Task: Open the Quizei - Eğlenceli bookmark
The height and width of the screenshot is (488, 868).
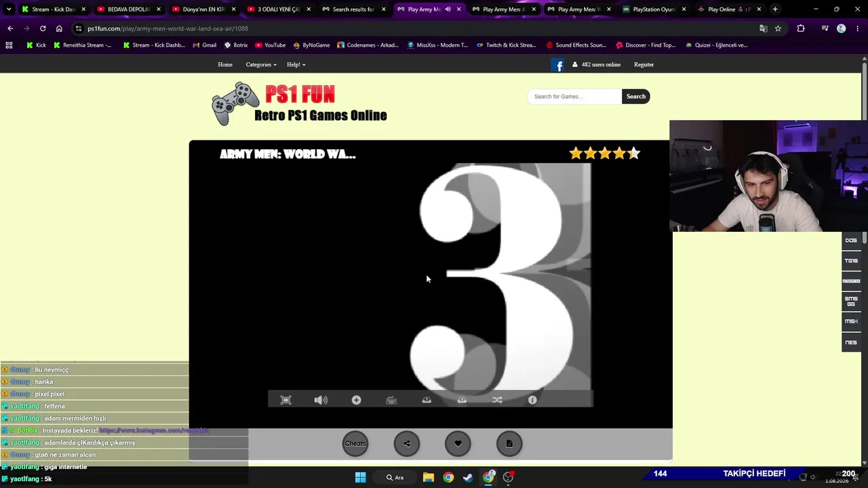Action: tap(716, 45)
